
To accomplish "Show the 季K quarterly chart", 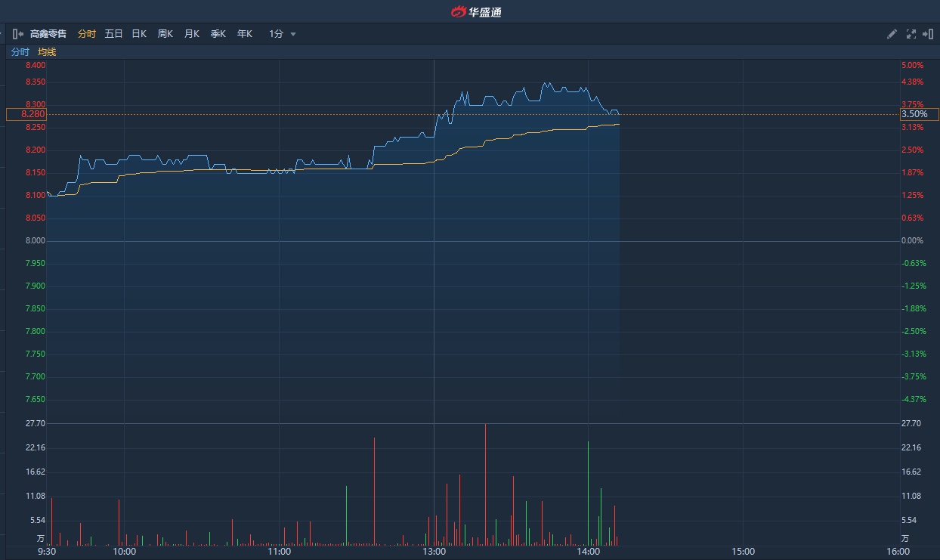I will pyautogui.click(x=218, y=34).
